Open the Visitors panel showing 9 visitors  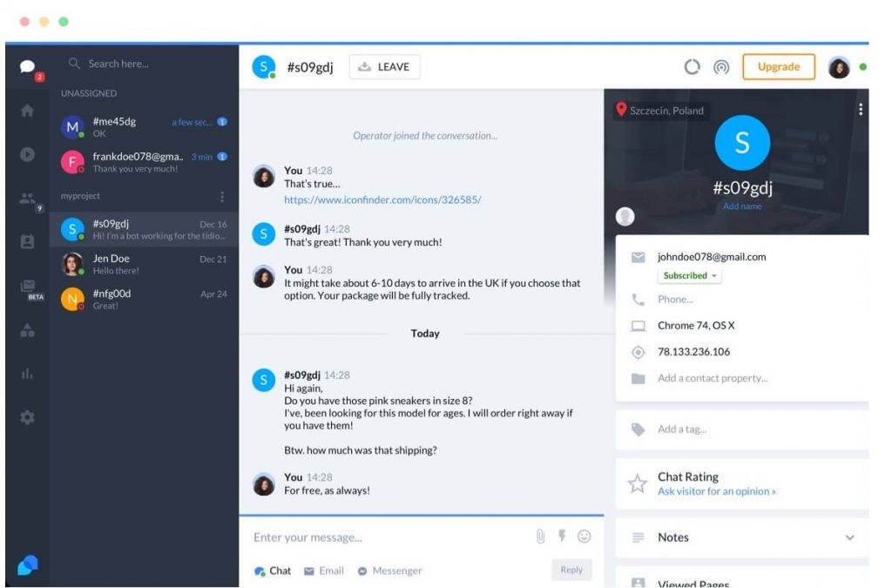pyautogui.click(x=27, y=198)
